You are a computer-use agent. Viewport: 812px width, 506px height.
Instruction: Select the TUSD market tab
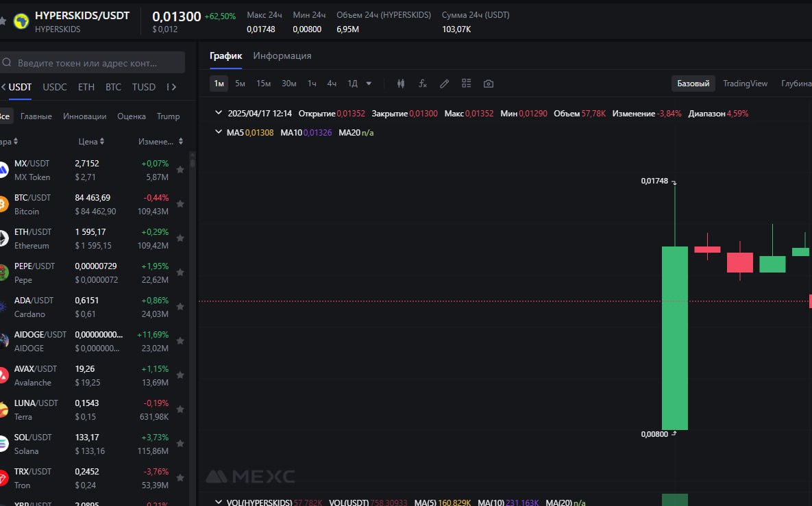tap(143, 87)
